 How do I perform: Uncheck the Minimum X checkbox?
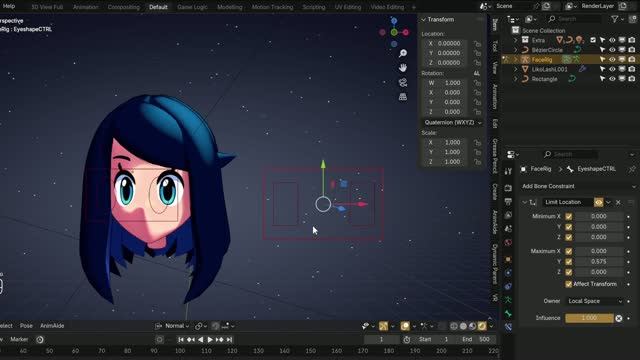coord(569,216)
